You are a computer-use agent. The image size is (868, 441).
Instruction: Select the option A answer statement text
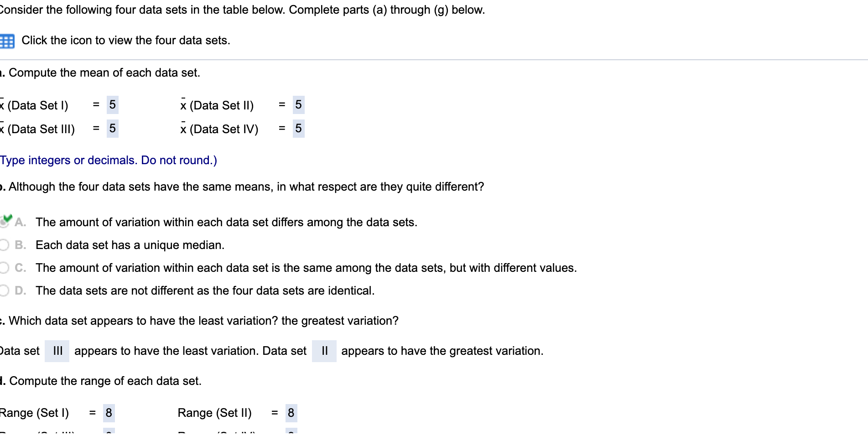pyautogui.click(x=226, y=222)
